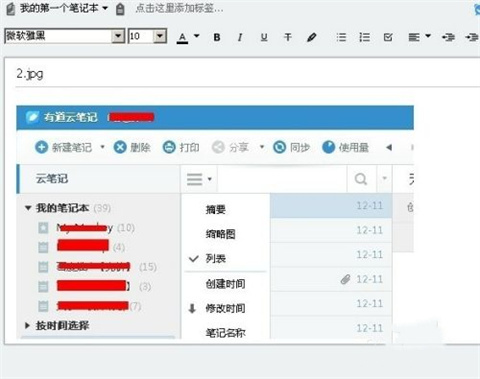Click the font color A icon

[x=182, y=38]
